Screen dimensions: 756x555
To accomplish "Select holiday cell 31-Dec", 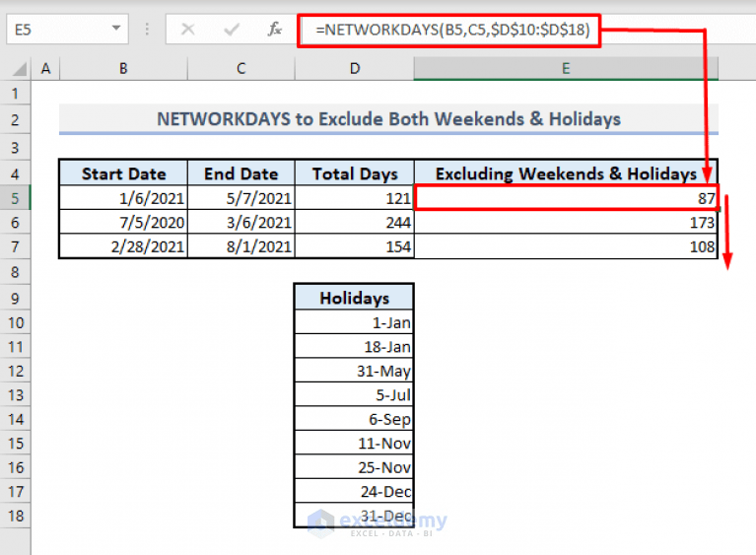I will point(355,516).
